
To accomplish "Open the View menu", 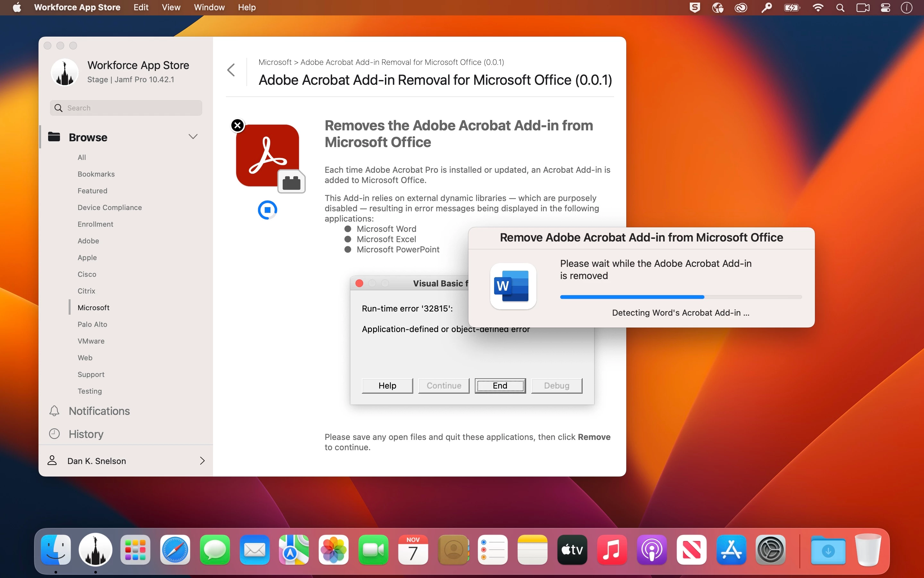I will [171, 7].
